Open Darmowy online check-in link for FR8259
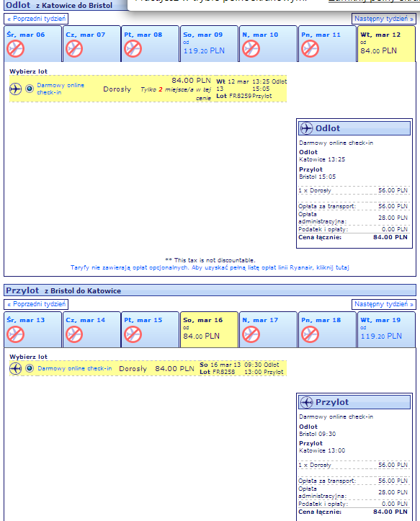The width and height of the screenshot is (420, 521). [61, 89]
